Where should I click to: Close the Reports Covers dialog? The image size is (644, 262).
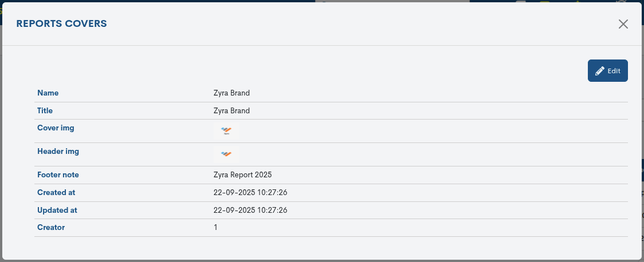[x=623, y=24]
